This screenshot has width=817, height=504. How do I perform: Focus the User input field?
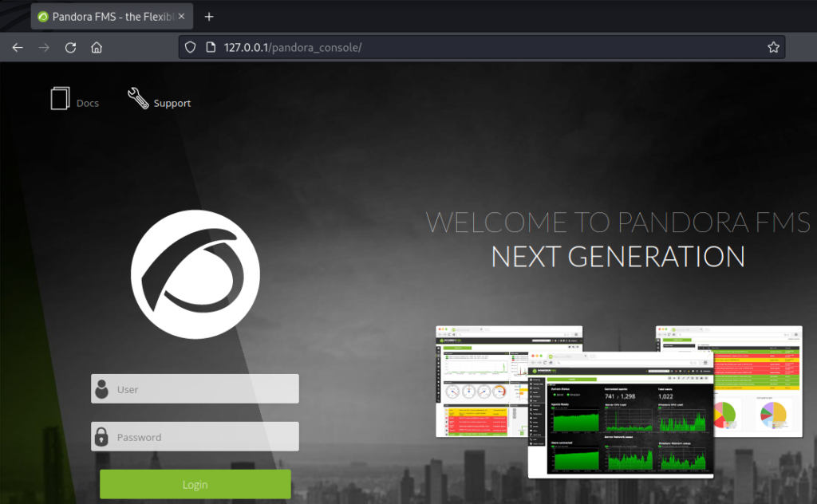[195, 389]
